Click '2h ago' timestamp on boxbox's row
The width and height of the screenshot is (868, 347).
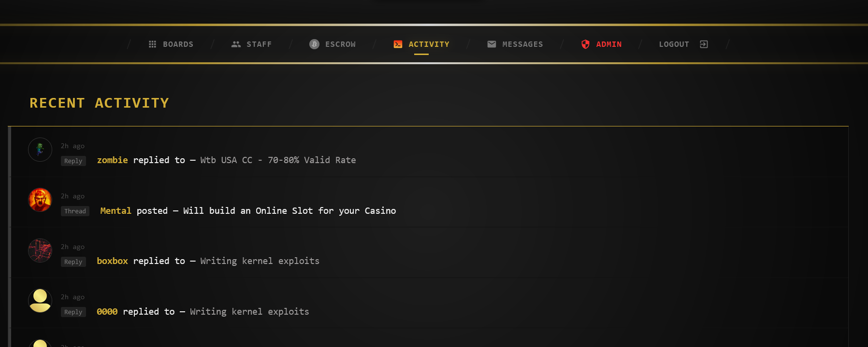click(x=72, y=247)
